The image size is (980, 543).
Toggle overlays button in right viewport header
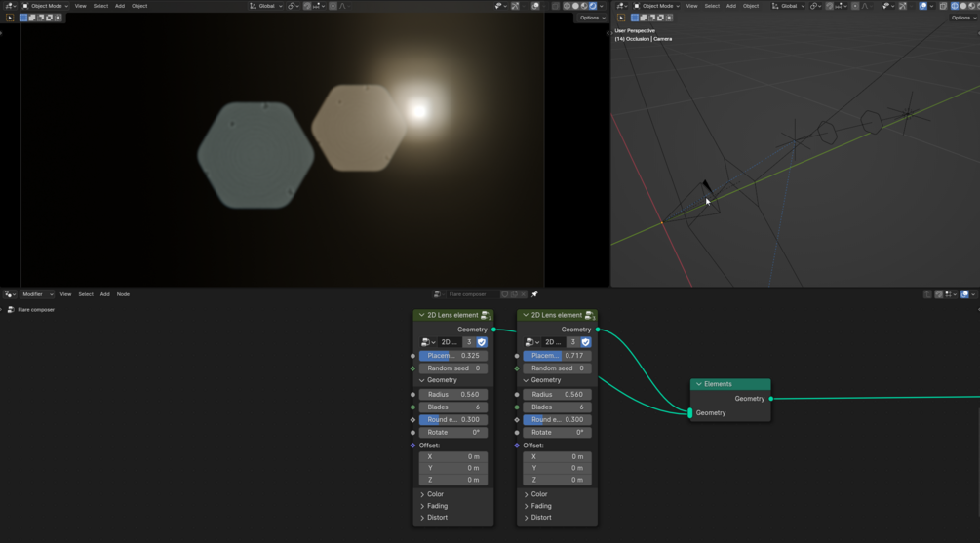coord(923,6)
